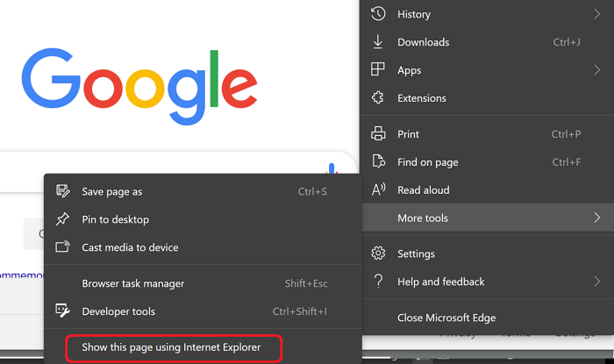Image resolution: width=614 pixels, height=364 pixels.
Task: Choose Pin to desktop
Action: (x=203, y=219)
